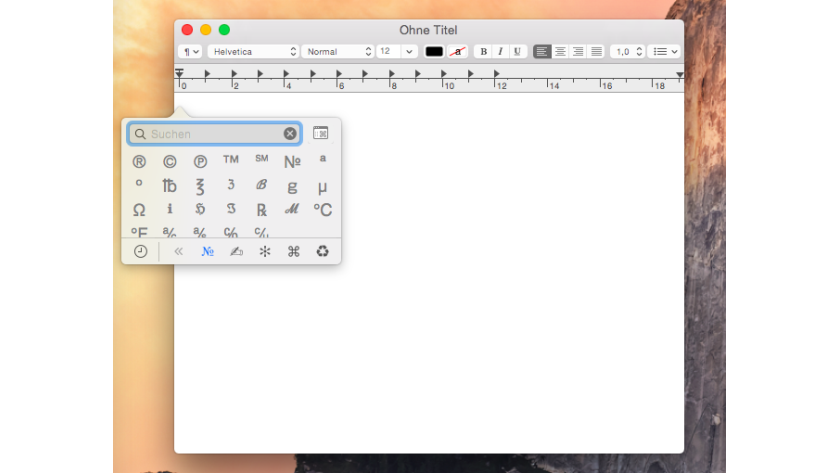Toggle underline text formatting
The image size is (840, 473).
coord(517,52)
